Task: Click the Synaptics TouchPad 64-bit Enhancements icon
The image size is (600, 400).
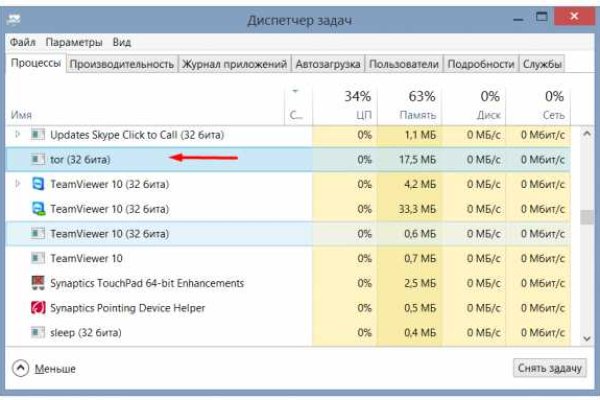Action: point(38,283)
